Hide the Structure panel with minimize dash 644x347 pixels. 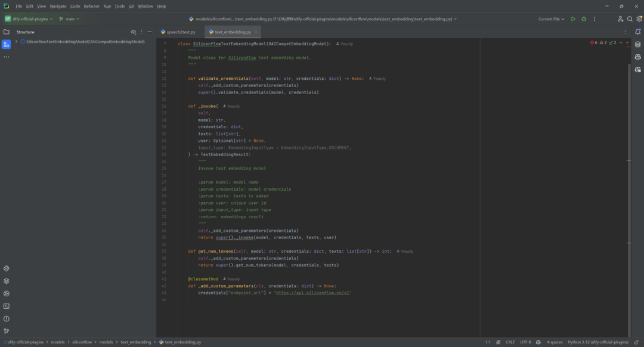150,32
